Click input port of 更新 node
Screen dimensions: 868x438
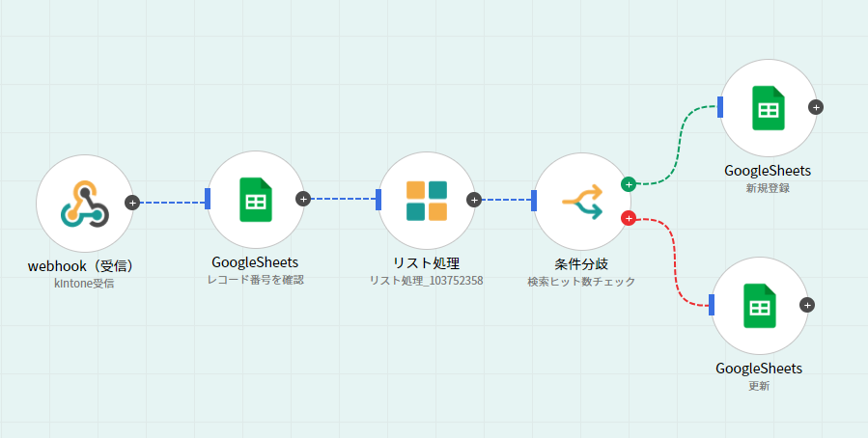coord(712,305)
